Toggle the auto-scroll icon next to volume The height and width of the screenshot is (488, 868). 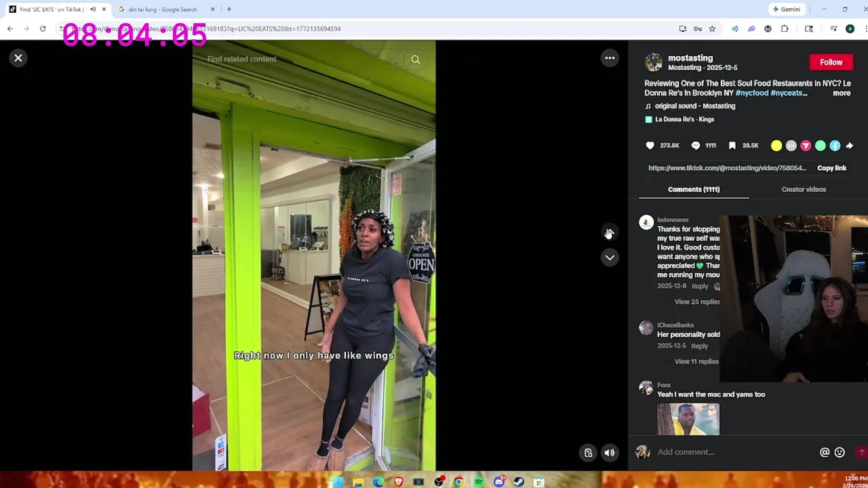pyautogui.click(x=588, y=453)
